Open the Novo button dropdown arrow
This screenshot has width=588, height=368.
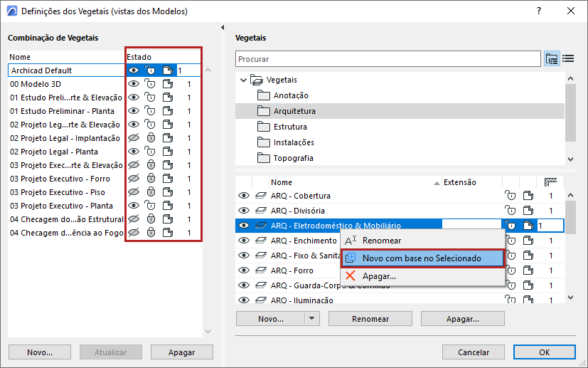click(311, 319)
